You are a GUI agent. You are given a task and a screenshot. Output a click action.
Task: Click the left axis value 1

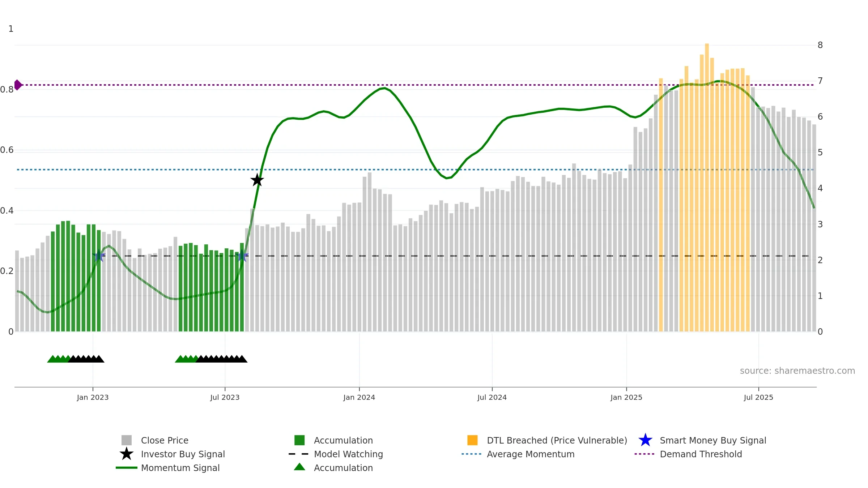(11, 29)
